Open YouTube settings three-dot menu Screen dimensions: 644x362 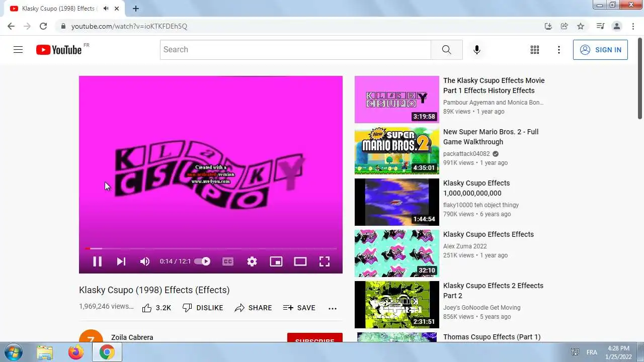click(x=559, y=50)
